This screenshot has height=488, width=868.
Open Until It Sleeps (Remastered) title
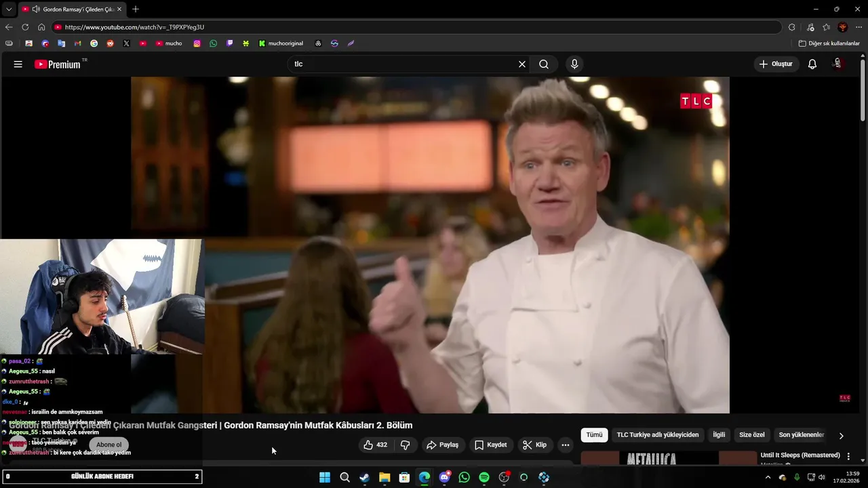click(800, 455)
